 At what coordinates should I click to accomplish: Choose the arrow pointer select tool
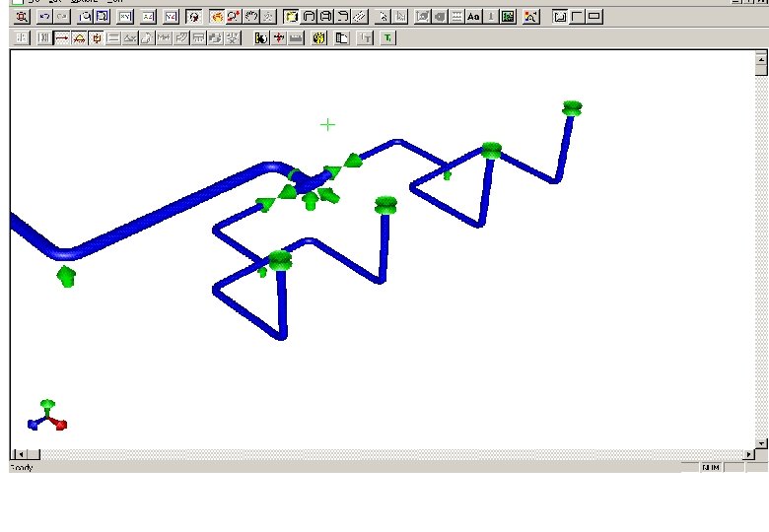click(x=384, y=17)
